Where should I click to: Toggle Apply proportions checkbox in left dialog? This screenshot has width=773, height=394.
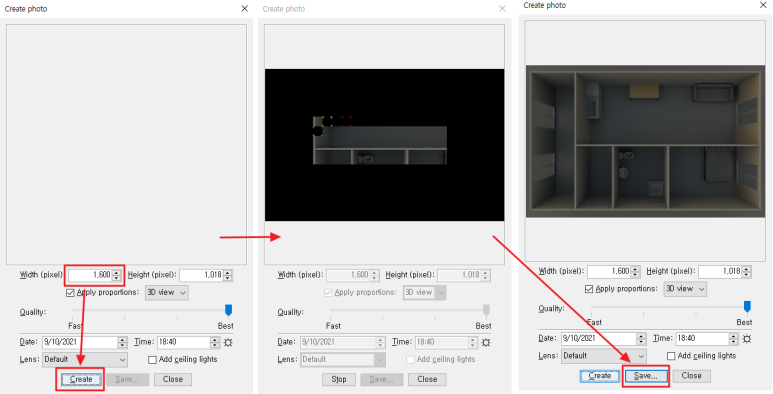point(70,293)
